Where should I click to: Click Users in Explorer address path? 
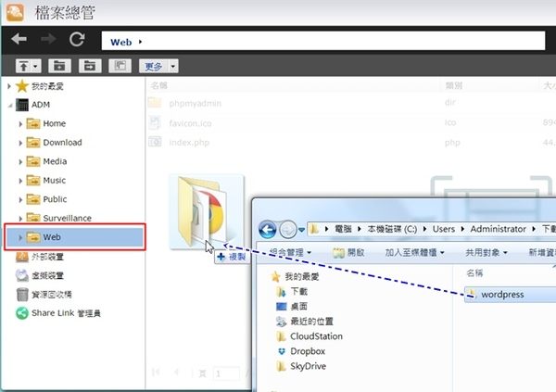click(x=444, y=229)
